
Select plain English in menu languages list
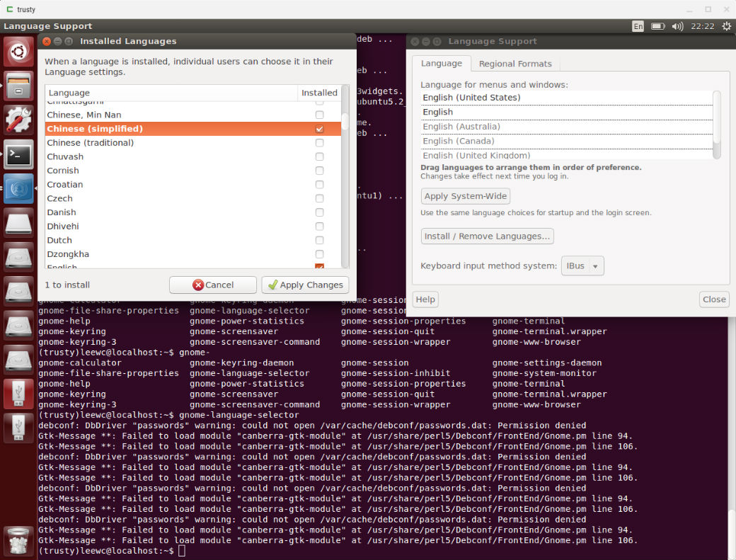click(567, 112)
